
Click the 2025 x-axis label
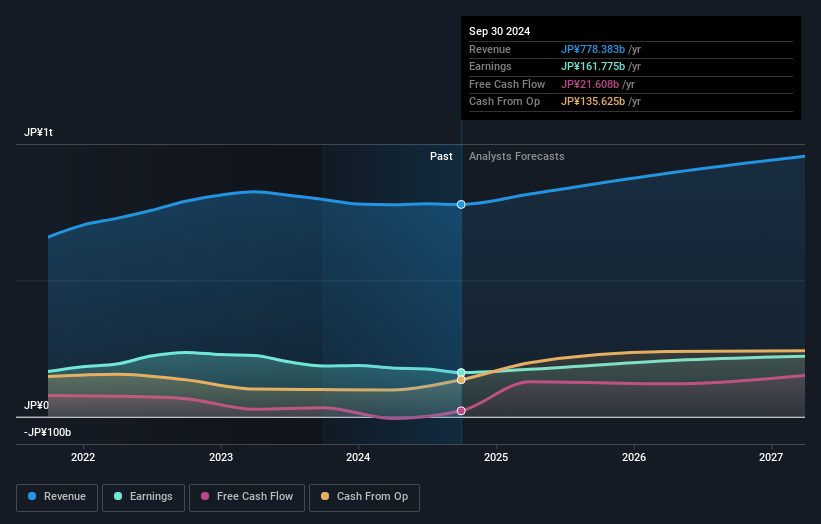coord(496,458)
